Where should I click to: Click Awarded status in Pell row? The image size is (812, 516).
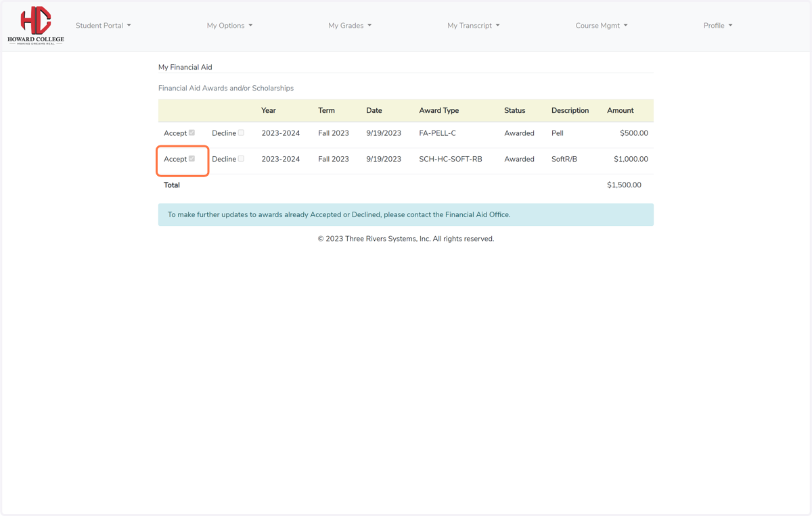519,133
